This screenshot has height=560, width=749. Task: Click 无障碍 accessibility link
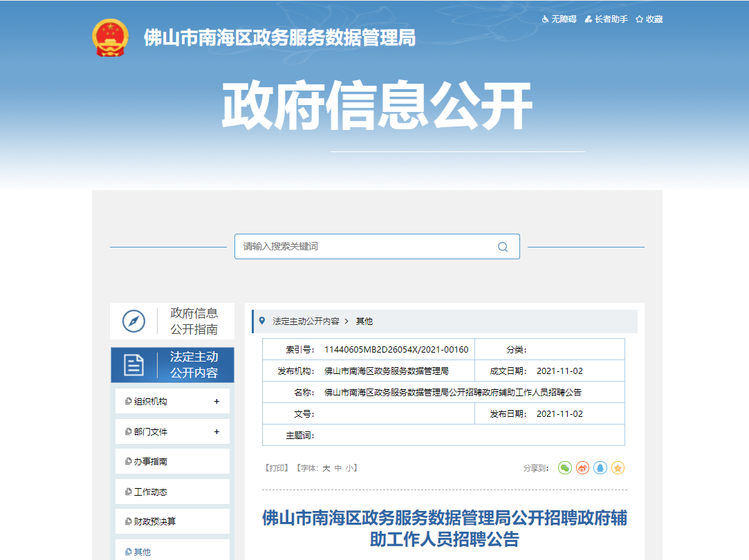tap(559, 19)
